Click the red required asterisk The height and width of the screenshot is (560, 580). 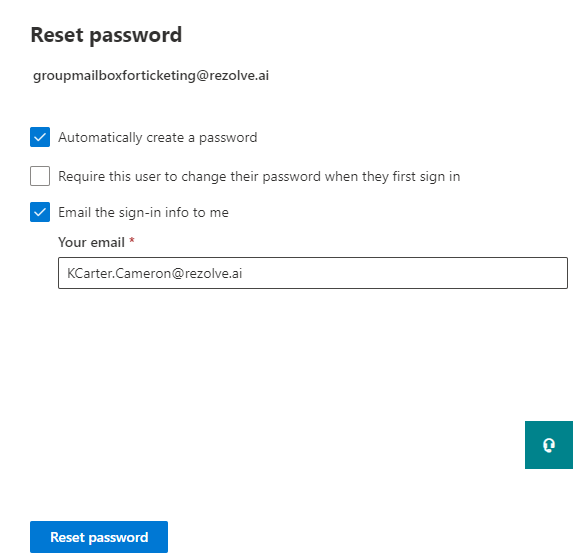132,241
